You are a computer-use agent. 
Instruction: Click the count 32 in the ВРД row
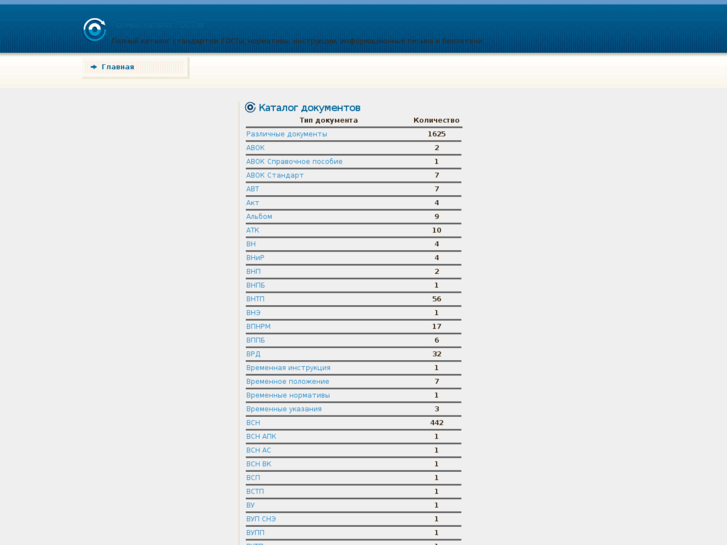pyautogui.click(x=436, y=354)
